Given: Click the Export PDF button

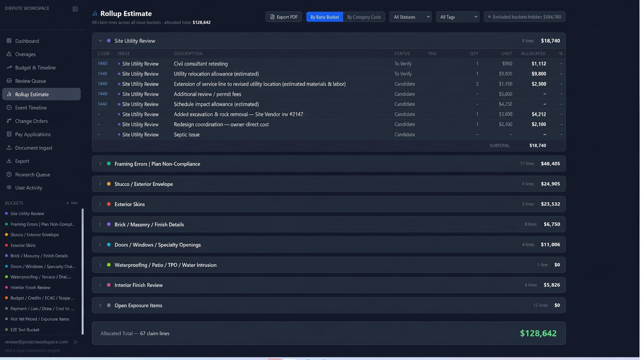Looking at the screenshot, I should point(283,17).
